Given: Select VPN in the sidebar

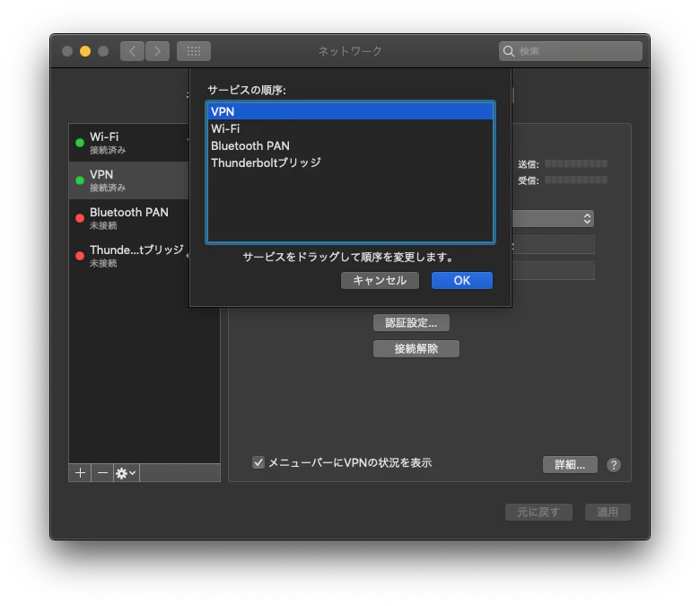Looking at the screenshot, I should click(128, 180).
